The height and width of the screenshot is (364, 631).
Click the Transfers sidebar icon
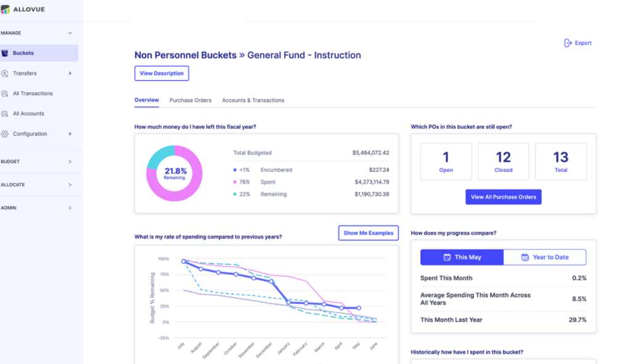pyautogui.click(x=5, y=73)
